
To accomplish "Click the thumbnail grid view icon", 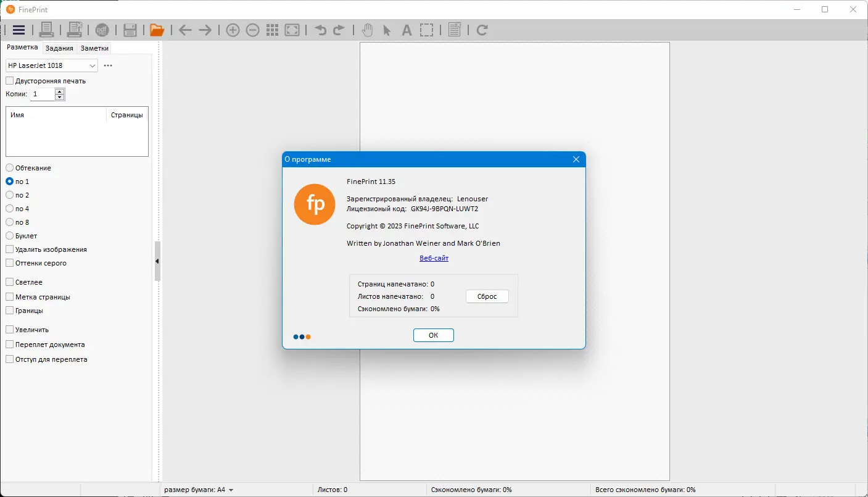I will 272,30.
